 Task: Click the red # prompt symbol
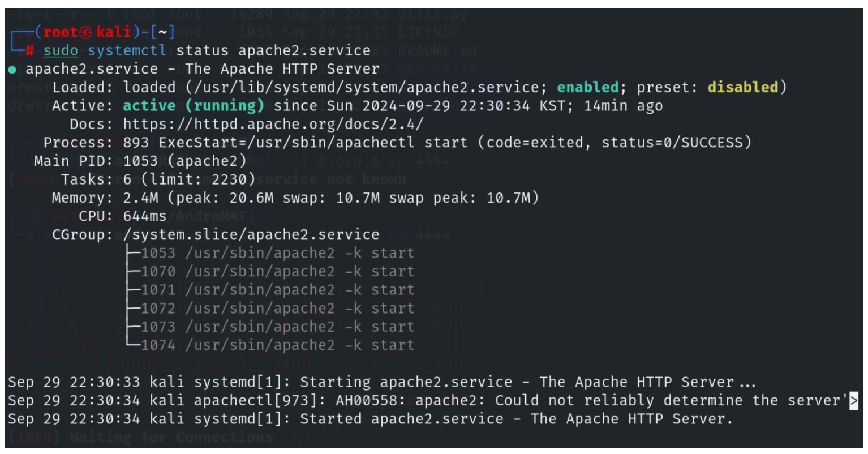(30, 51)
